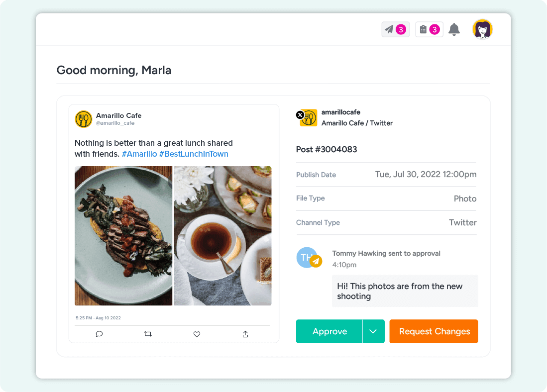
Task: Click the Request Changes button
Action: coord(434,331)
